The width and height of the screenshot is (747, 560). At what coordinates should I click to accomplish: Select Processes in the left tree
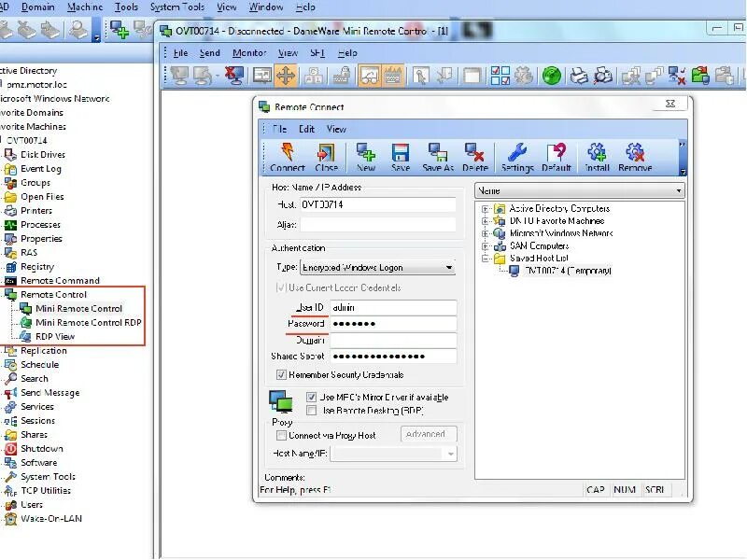pos(40,225)
